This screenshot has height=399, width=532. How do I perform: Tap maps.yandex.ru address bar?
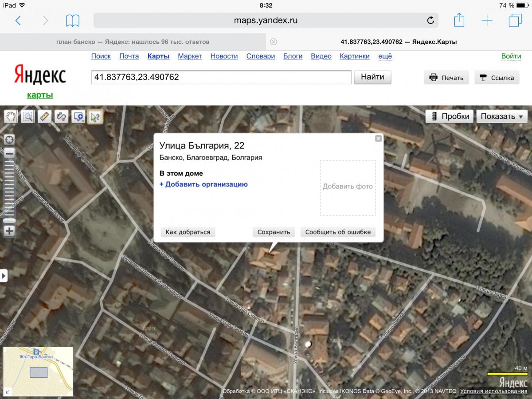click(266, 20)
